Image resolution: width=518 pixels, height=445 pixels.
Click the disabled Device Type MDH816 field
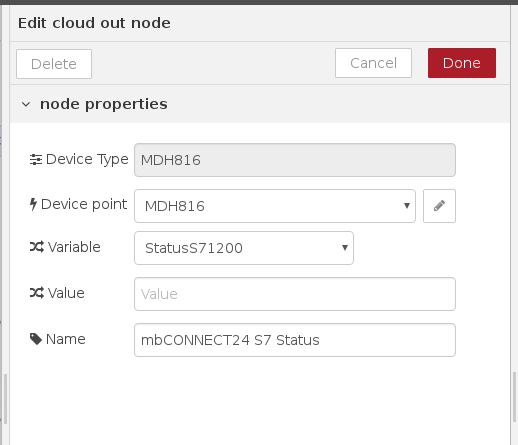coord(295,160)
